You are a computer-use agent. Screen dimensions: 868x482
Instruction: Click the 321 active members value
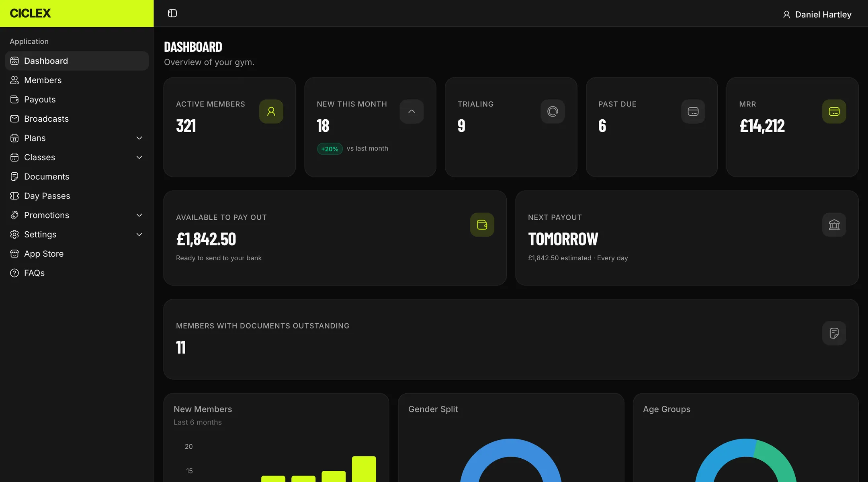click(x=186, y=126)
